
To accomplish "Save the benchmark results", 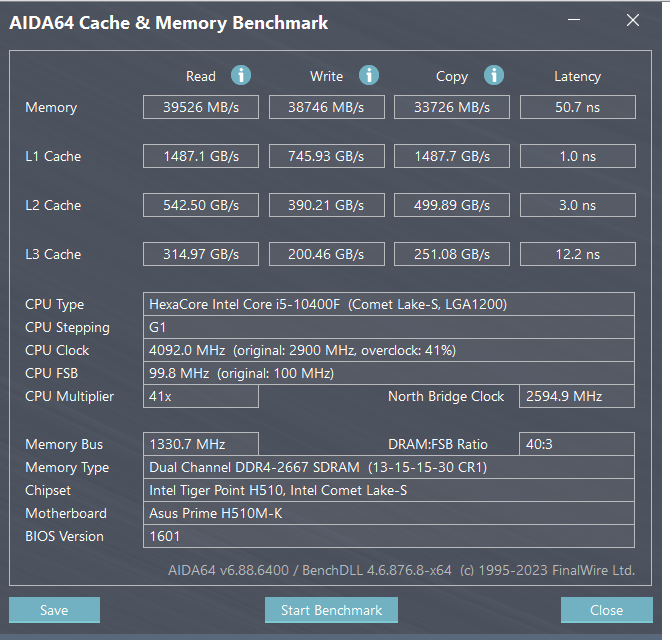I will tap(54, 610).
